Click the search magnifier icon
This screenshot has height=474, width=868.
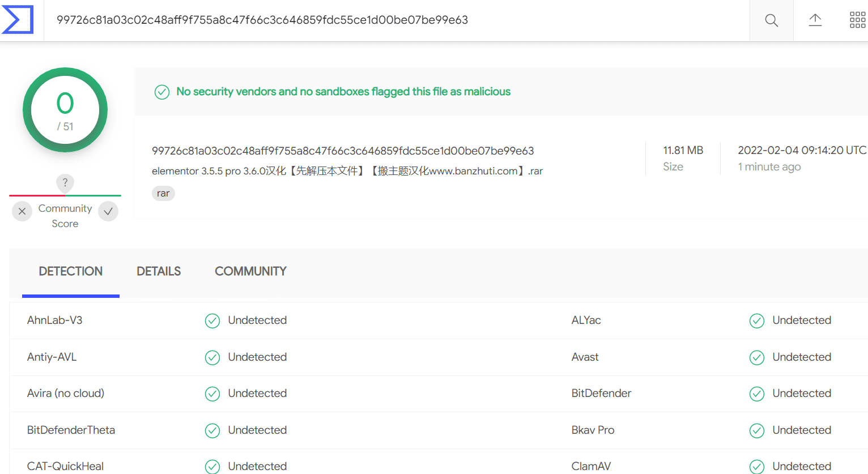771,20
